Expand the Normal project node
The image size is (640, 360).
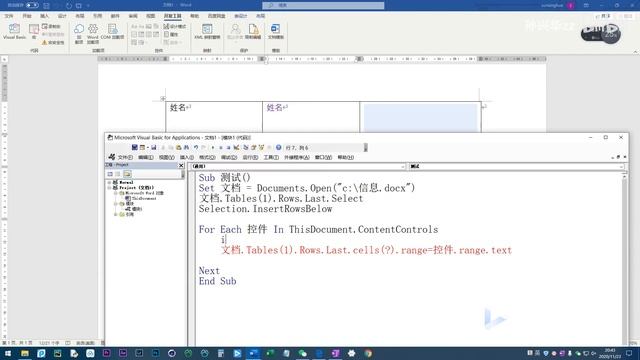110,182
